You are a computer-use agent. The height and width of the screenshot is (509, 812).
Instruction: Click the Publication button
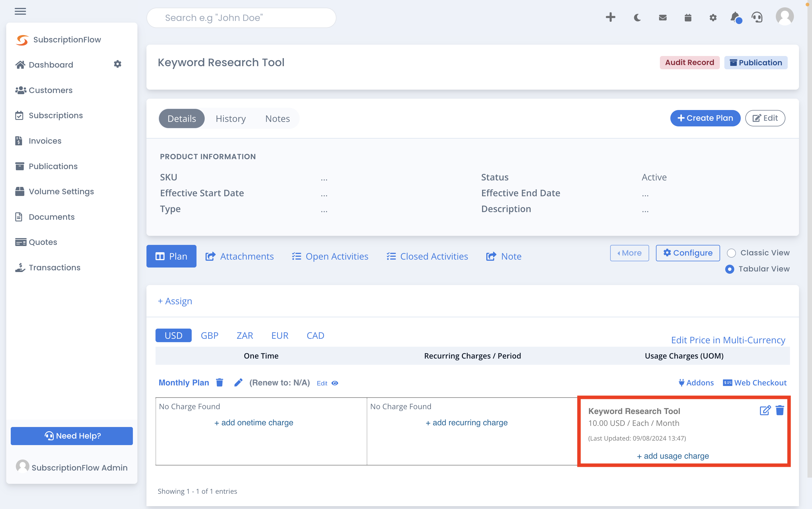tap(756, 62)
